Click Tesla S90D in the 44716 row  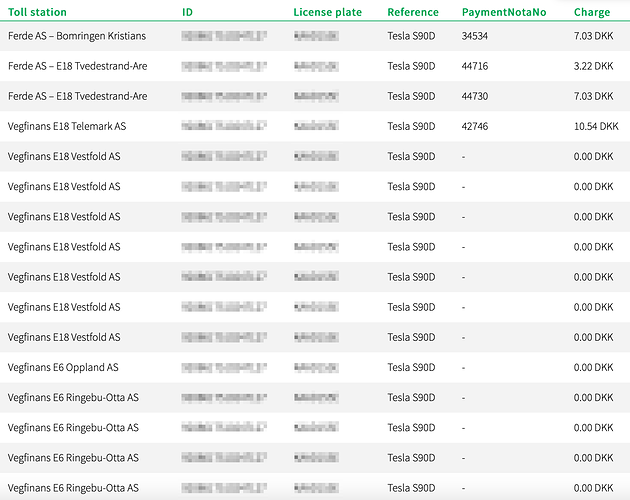[411, 66]
